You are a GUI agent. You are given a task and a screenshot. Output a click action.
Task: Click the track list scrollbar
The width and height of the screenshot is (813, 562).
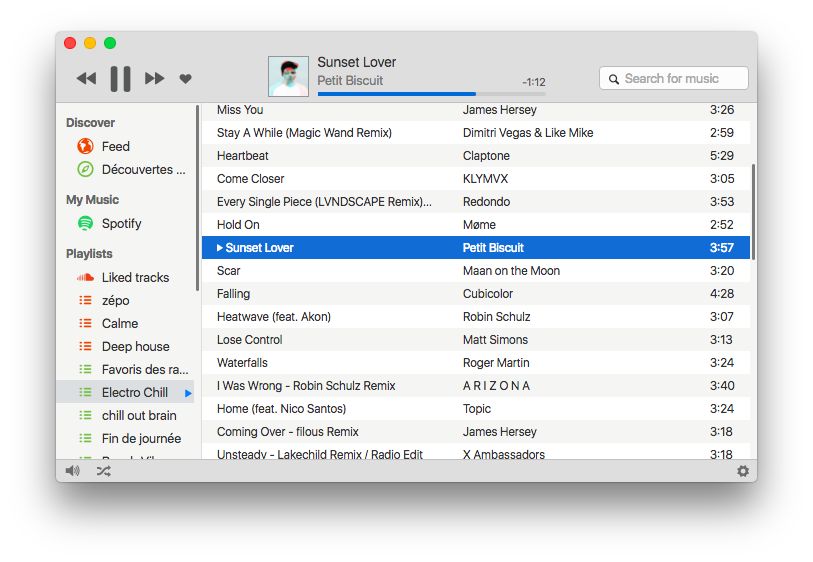pos(753,212)
